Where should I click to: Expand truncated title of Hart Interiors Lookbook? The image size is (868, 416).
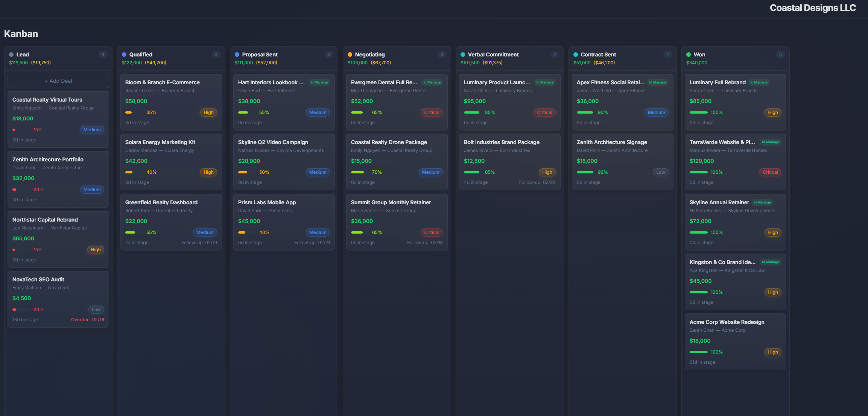pyautogui.click(x=271, y=82)
